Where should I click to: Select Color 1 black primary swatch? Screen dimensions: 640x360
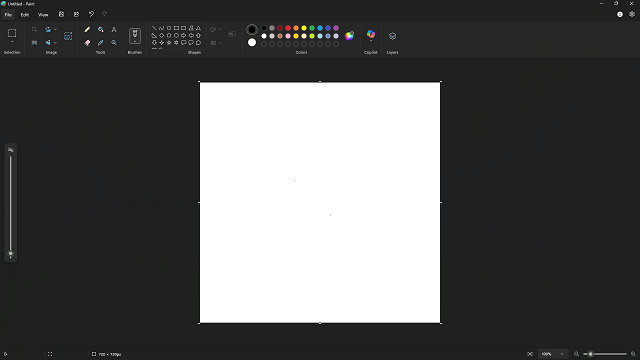click(252, 29)
